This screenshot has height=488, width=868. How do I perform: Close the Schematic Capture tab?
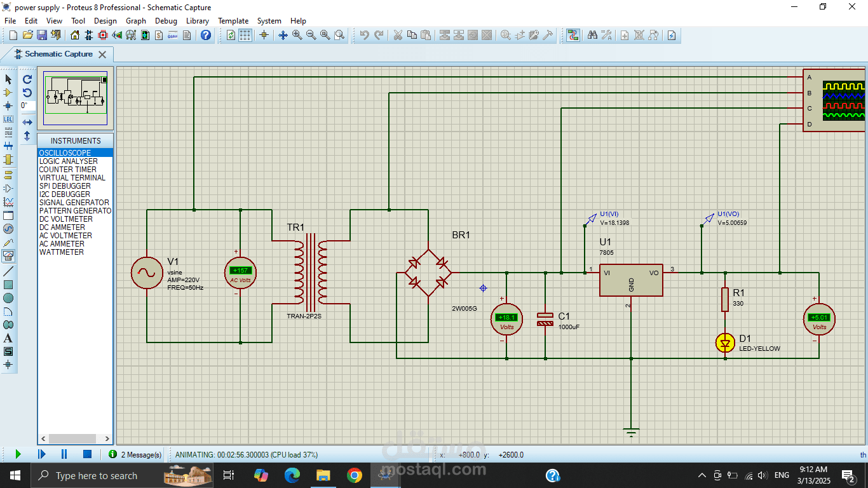click(x=102, y=55)
